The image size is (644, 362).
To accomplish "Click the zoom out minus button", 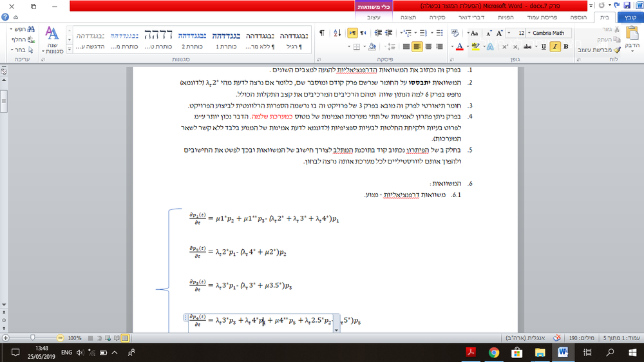I will pyautogui.click(x=60, y=338).
